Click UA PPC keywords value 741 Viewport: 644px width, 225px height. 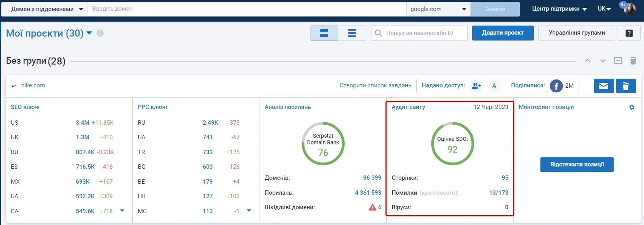click(x=208, y=137)
